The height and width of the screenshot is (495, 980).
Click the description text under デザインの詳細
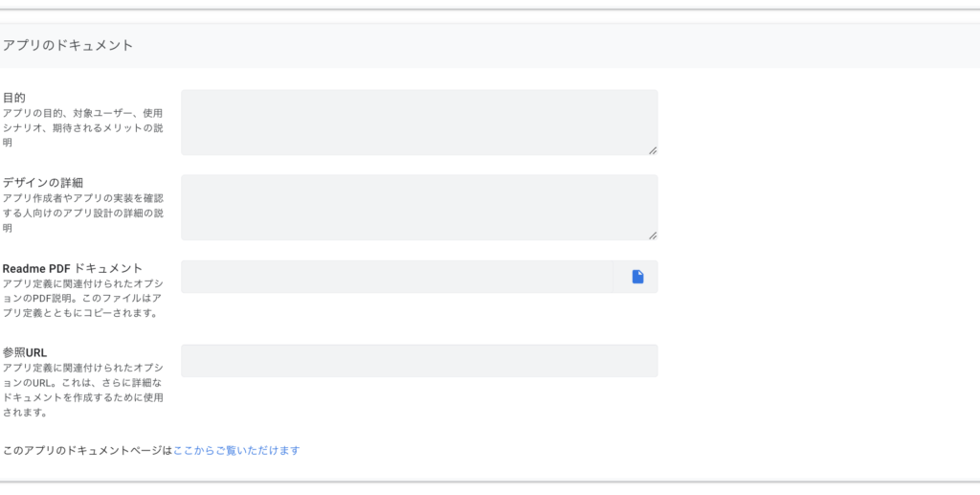(82, 213)
